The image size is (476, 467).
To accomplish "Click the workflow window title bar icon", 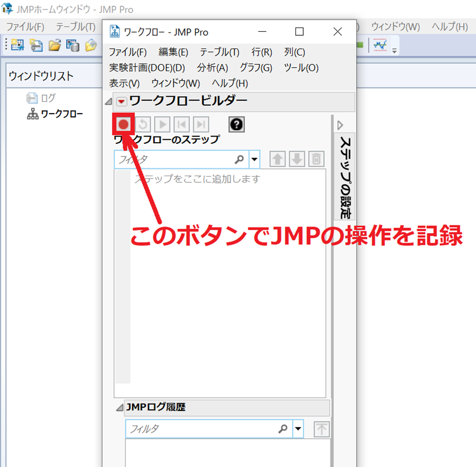I will [115, 31].
